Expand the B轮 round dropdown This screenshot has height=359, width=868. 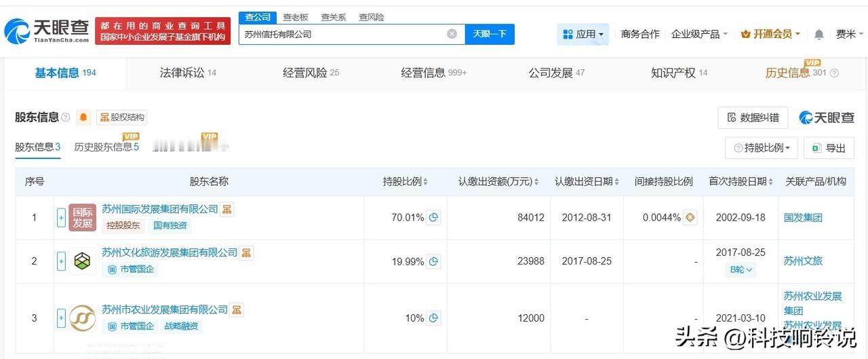coord(740,269)
